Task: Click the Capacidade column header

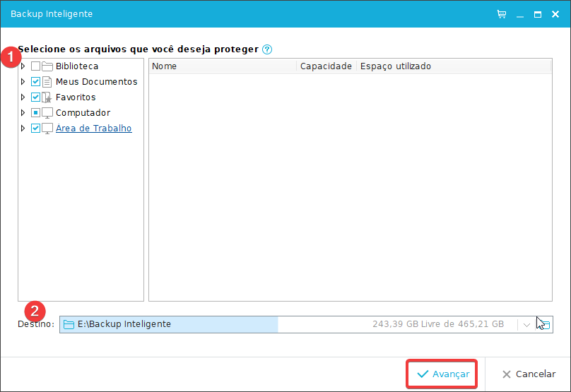Action: point(326,66)
